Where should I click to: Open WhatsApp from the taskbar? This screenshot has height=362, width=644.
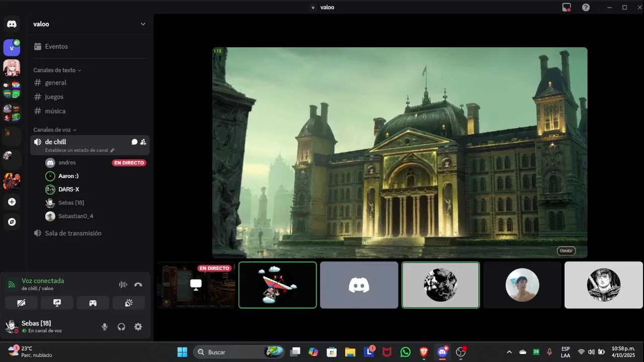(406, 352)
